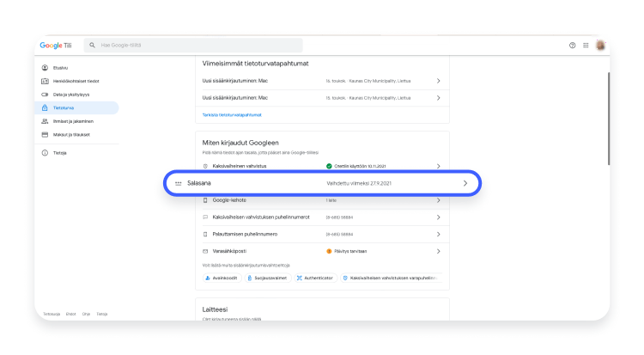Expand the Salasana row chevron

point(465,183)
